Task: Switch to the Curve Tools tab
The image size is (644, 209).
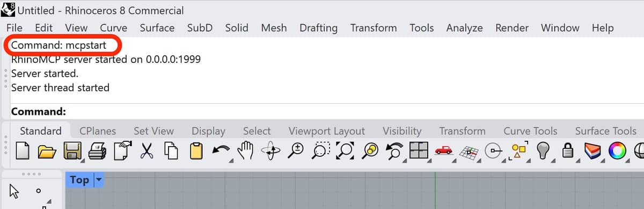Action: tap(530, 131)
